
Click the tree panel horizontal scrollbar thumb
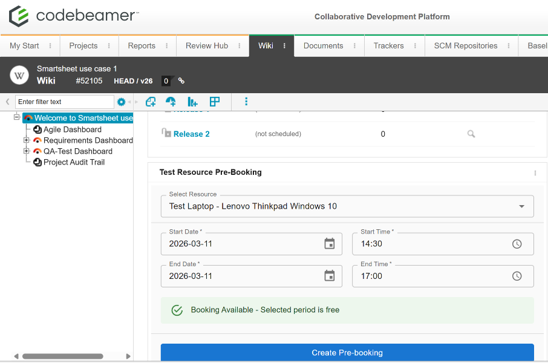(x=63, y=356)
